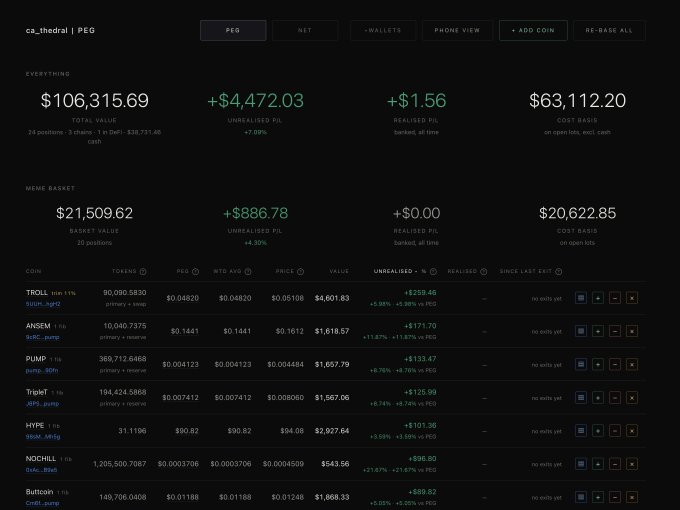
Task: Show help for the TOKENS column
Action: 143,271
